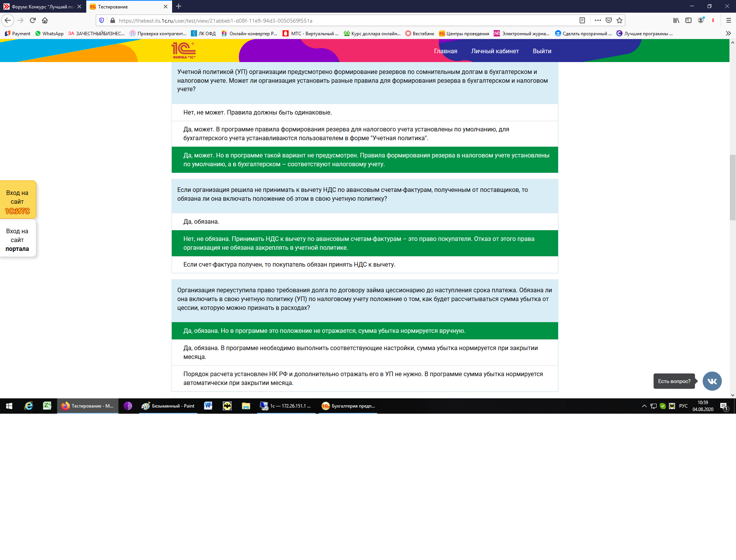This screenshot has height=560, width=736.
Task: Click the Выйти link
Action: point(542,51)
